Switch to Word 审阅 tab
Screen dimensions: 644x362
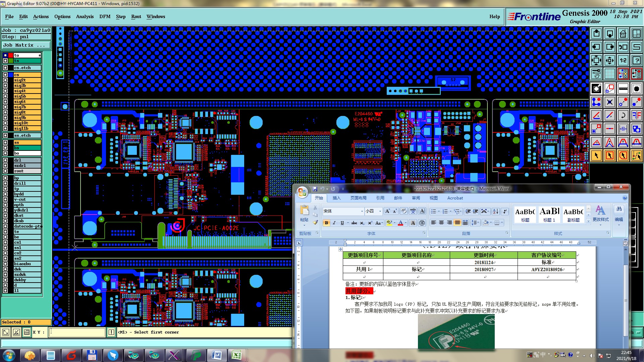click(416, 198)
